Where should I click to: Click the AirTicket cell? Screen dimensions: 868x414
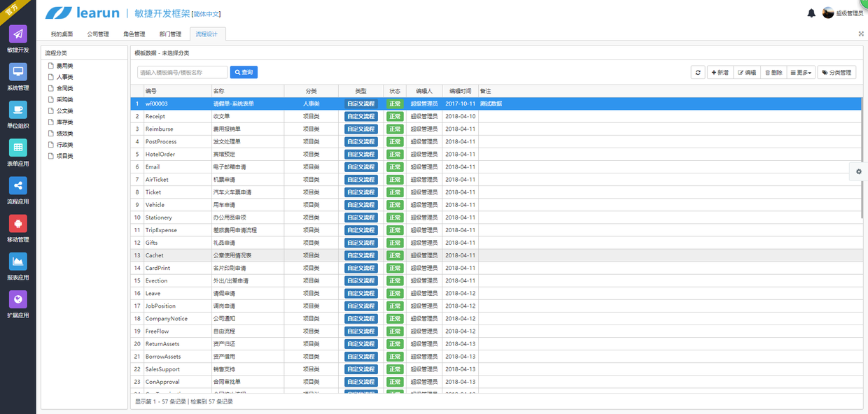coord(177,180)
